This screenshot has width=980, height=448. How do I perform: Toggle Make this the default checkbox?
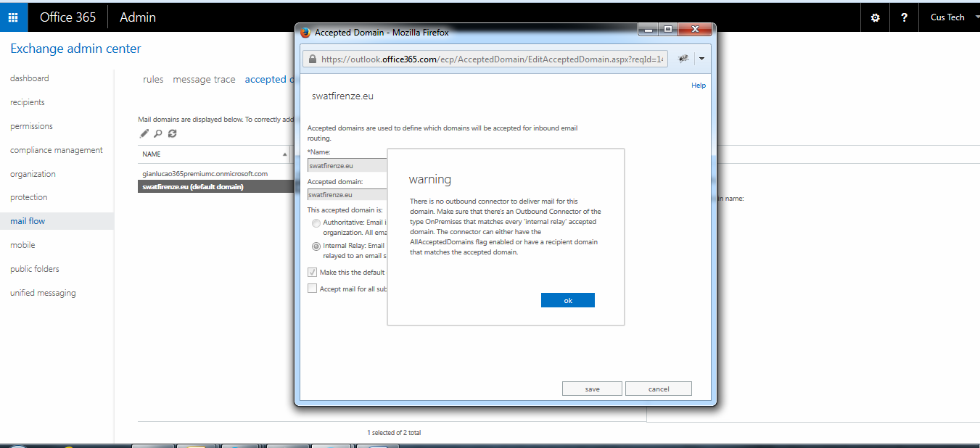pos(313,273)
